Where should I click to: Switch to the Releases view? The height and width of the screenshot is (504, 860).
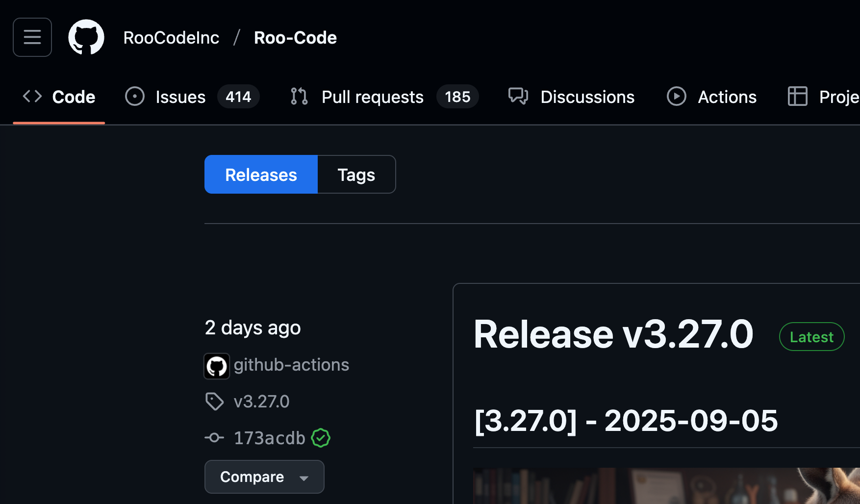click(x=261, y=175)
